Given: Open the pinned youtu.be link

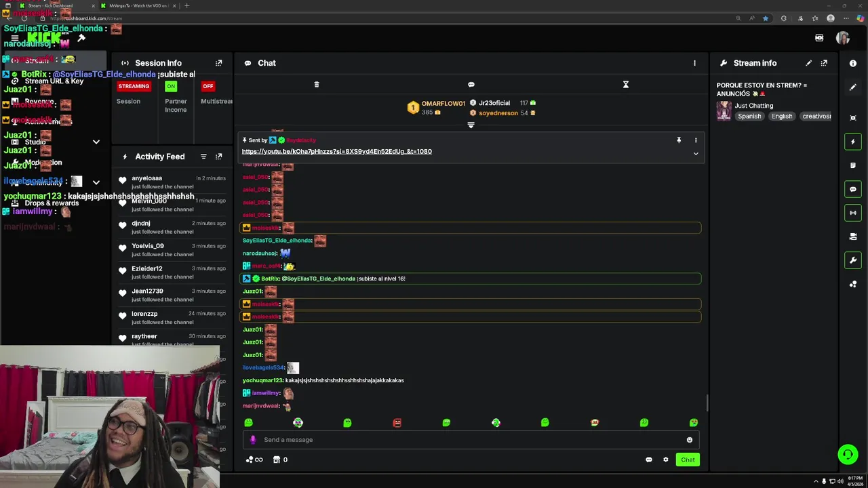Looking at the screenshot, I should click(337, 152).
